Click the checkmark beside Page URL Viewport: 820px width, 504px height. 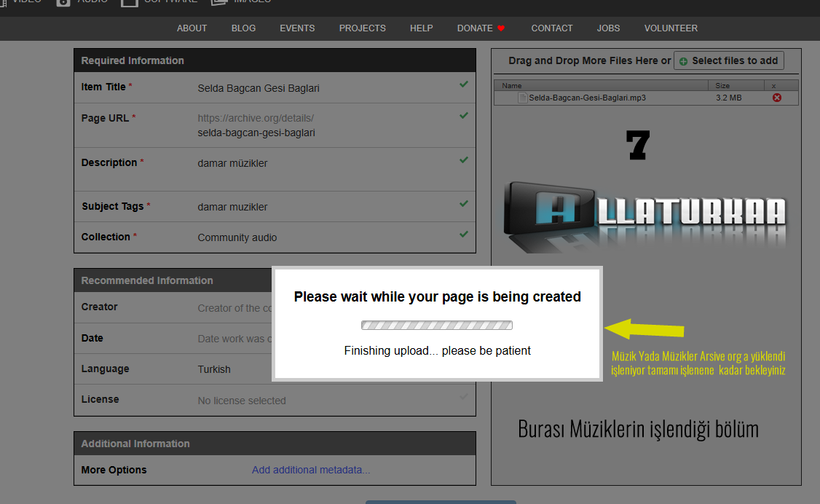coord(463,116)
